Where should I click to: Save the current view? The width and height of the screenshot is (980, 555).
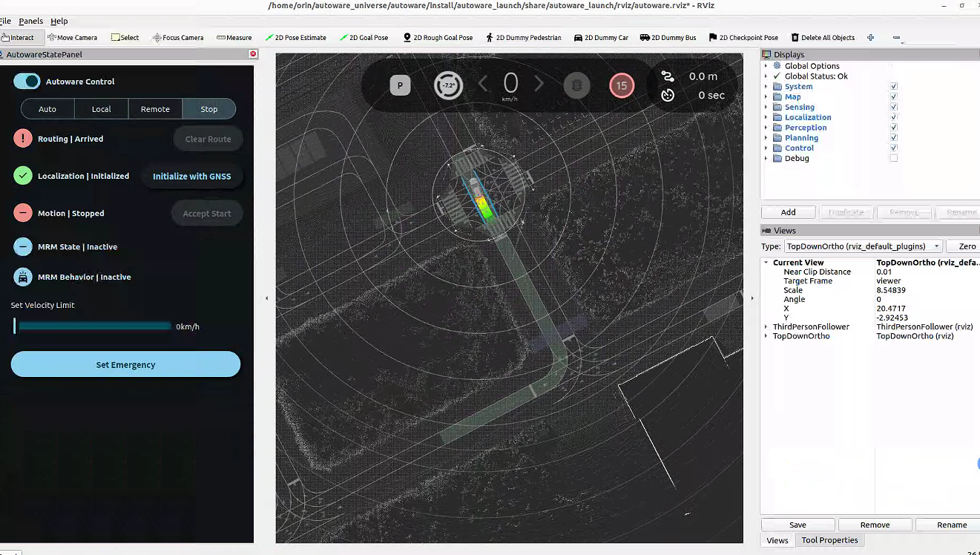pyautogui.click(x=798, y=525)
